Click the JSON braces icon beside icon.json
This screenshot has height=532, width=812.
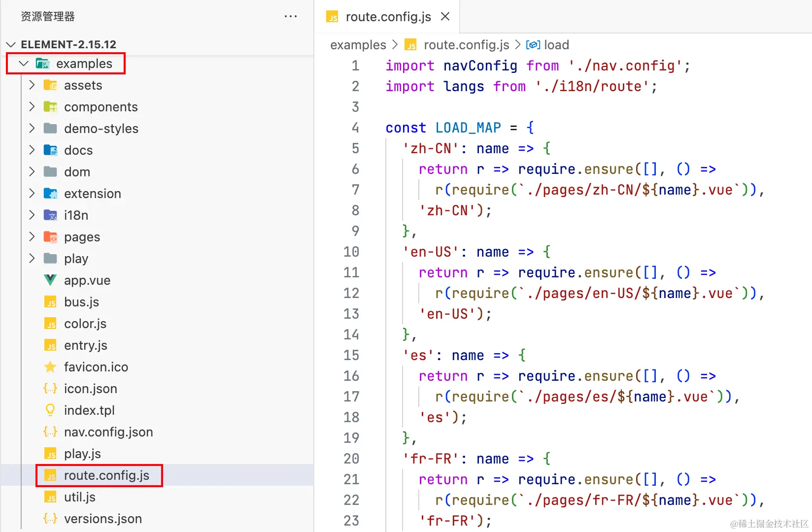pyautogui.click(x=50, y=389)
